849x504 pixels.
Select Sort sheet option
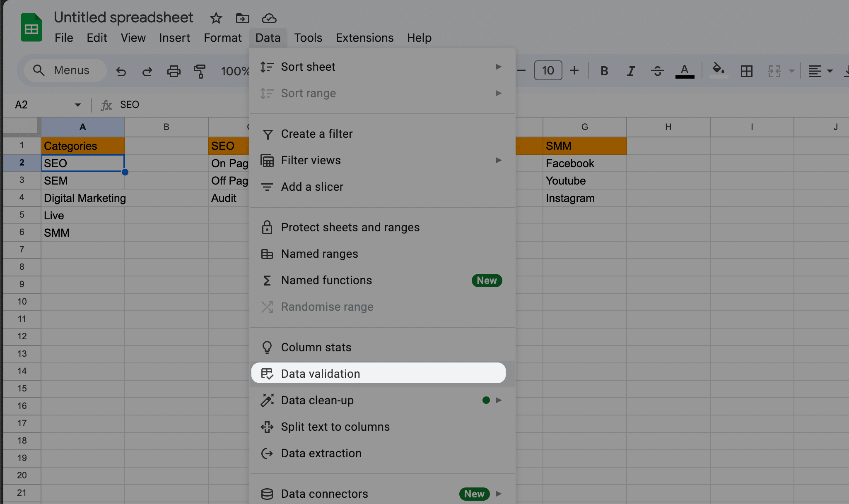308,67
